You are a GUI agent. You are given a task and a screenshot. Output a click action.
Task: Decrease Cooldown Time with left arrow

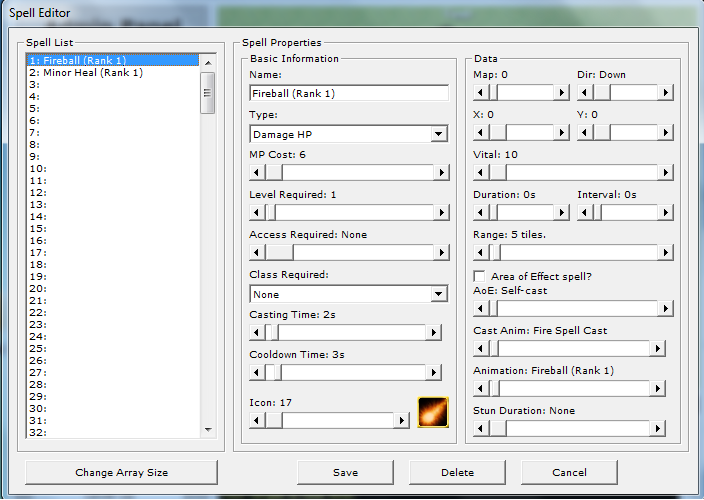point(257,372)
